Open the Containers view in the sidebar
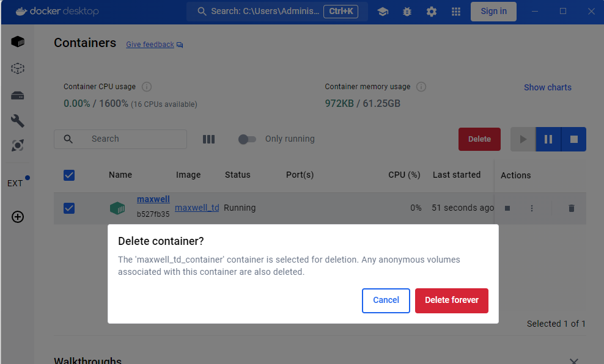The width and height of the screenshot is (604, 364). (18, 42)
